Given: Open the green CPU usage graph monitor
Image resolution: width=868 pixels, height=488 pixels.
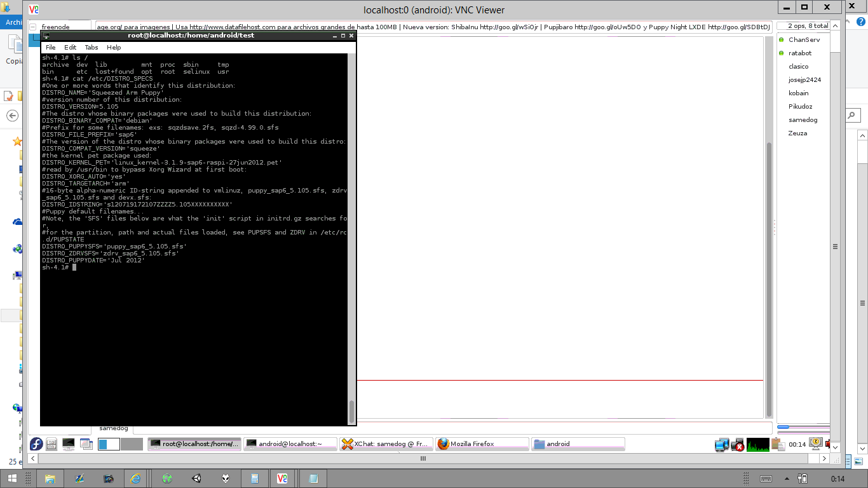Looking at the screenshot, I should (x=758, y=445).
